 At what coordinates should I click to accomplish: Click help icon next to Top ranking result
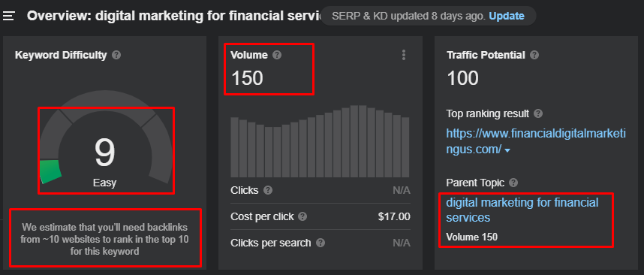(x=538, y=113)
